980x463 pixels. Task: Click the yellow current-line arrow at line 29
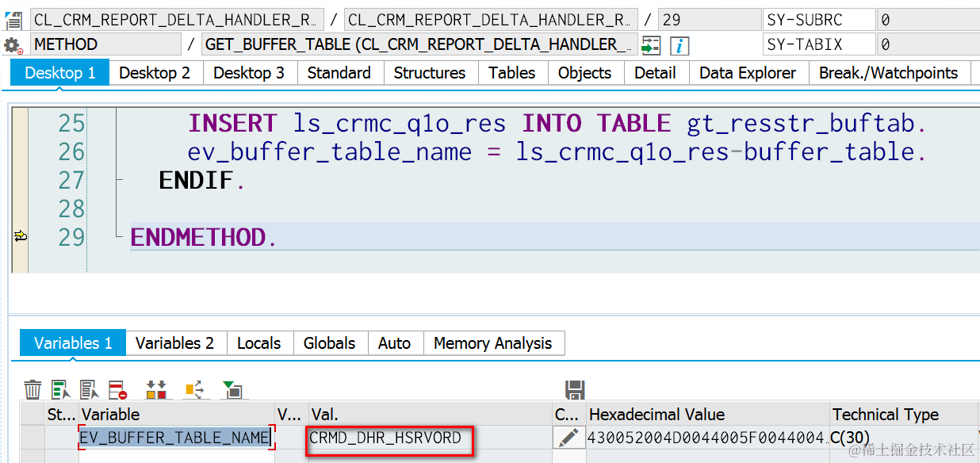(20, 236)
